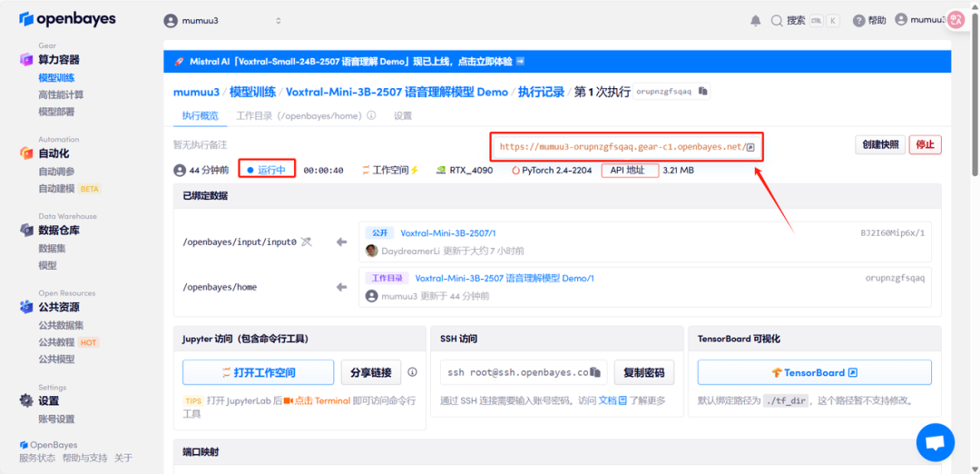Viewport: 980px width, 474px height.
Task: Click the unbind icon next to /openbayes/input/input0
Action: pyautogui.click(x=306, y=242)
